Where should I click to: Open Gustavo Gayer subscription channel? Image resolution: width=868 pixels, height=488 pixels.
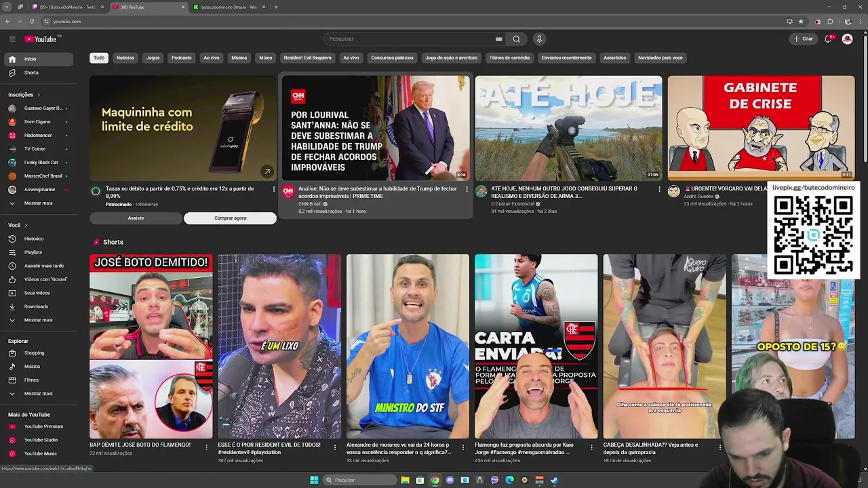click(40, 108)
